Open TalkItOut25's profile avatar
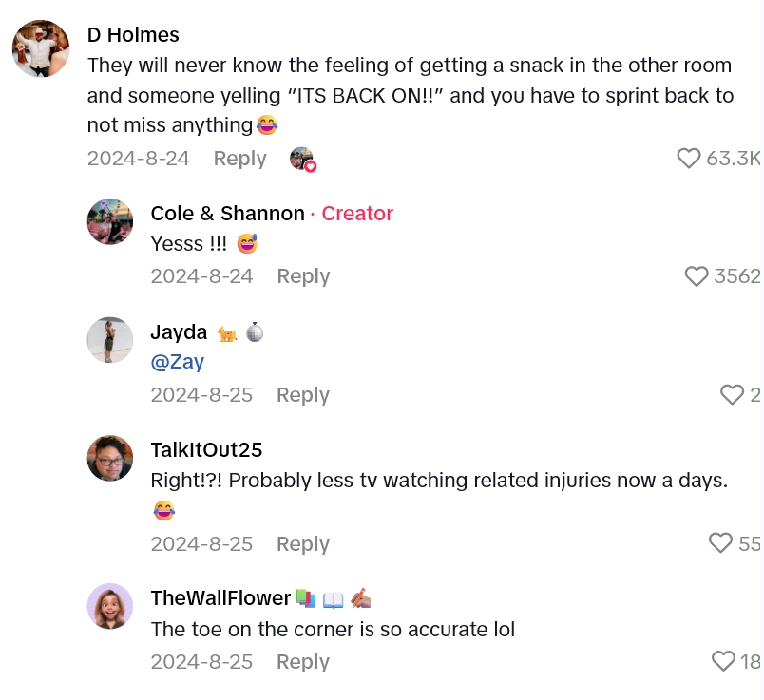Screen dimensions: 764x700 [110, 458]
